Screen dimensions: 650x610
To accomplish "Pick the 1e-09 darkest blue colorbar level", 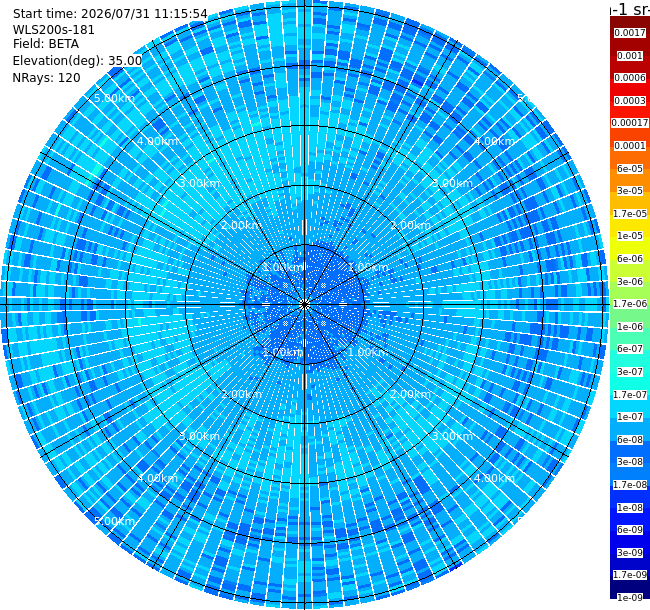I will pyautogui.click(x=630, y=598).
